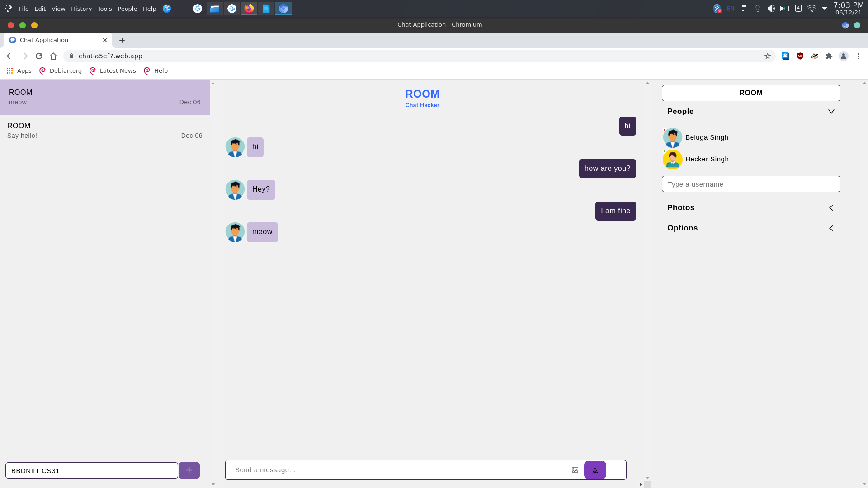Expand the Photos section
868x488 pixels.
tap(831, 208)
